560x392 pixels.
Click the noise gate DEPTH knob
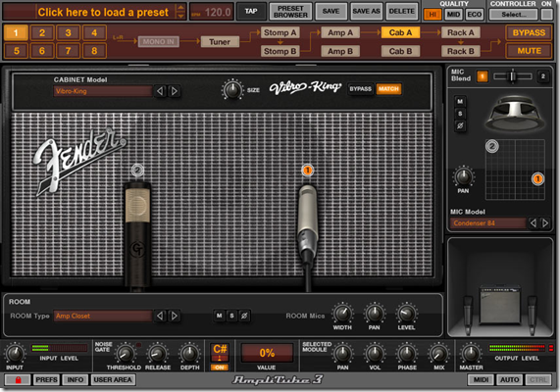pos(189,354)
